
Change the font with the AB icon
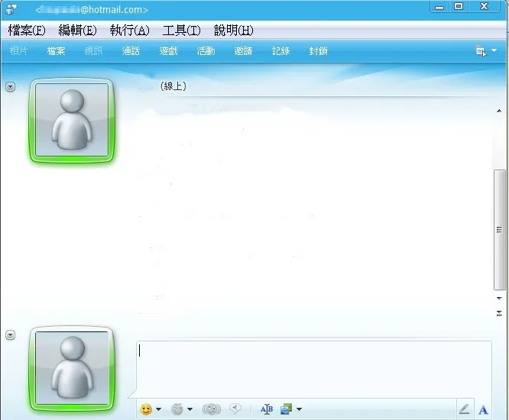click(x=267, y=409)
